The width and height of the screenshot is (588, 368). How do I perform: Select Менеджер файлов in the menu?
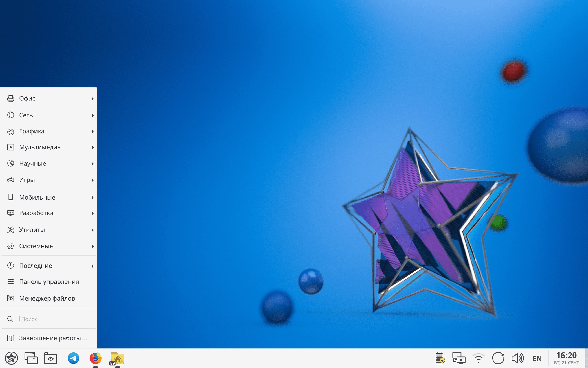pos(49,298)
